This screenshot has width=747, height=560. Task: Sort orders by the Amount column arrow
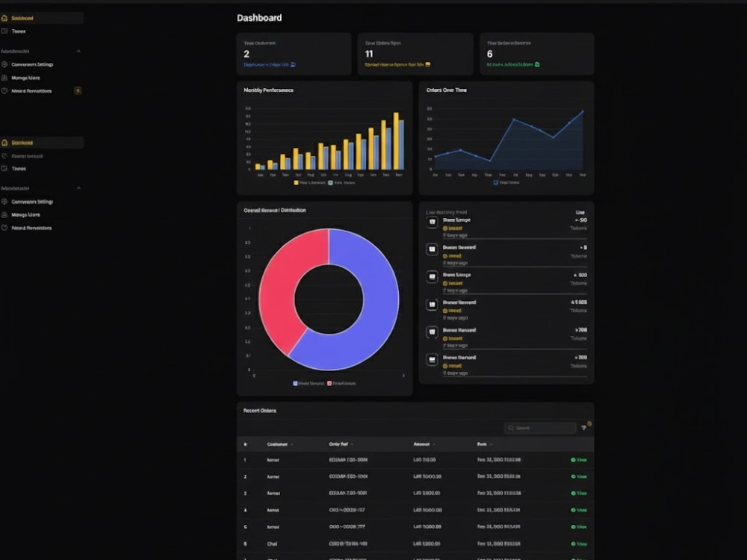click(434, 445)
